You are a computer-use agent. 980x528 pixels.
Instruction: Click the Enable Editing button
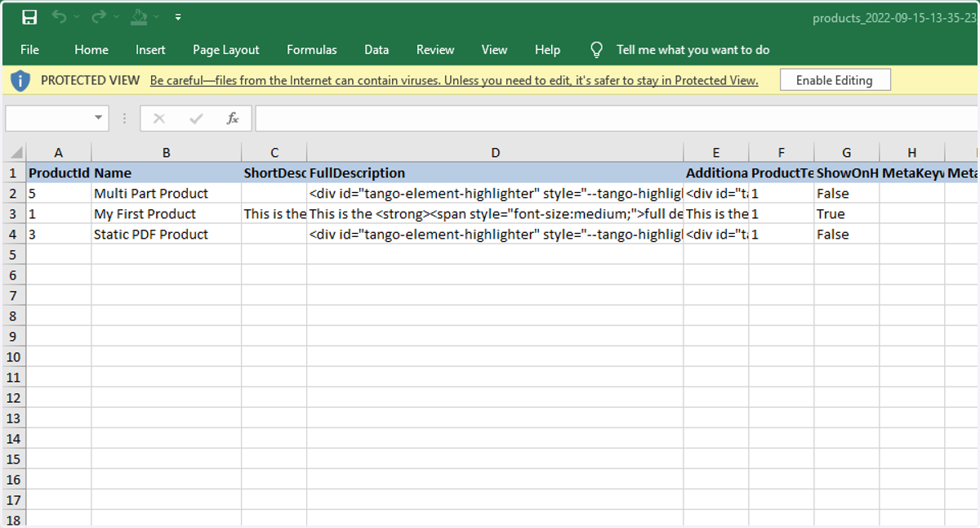click(x=835, y=80)
